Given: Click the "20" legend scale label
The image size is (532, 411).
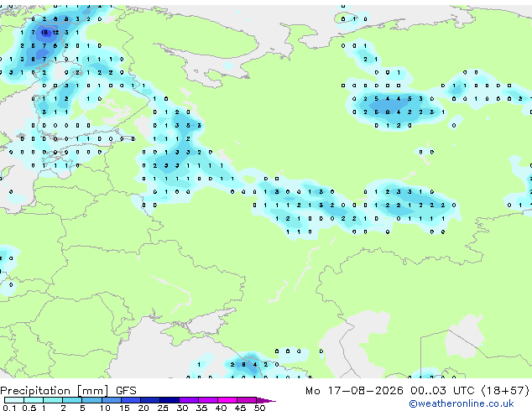Looking at the screenshot, I should 143,408.
